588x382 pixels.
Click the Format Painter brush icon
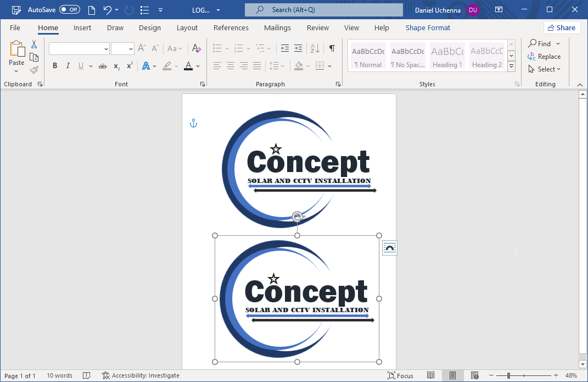(x=34, y=70)
